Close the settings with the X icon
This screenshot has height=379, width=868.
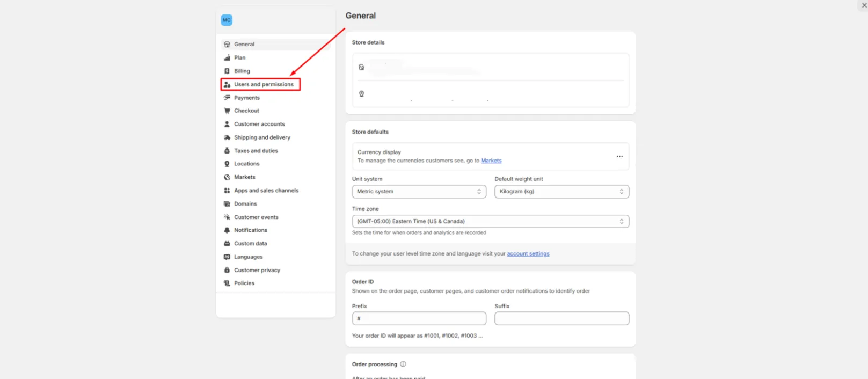point(864,5)
